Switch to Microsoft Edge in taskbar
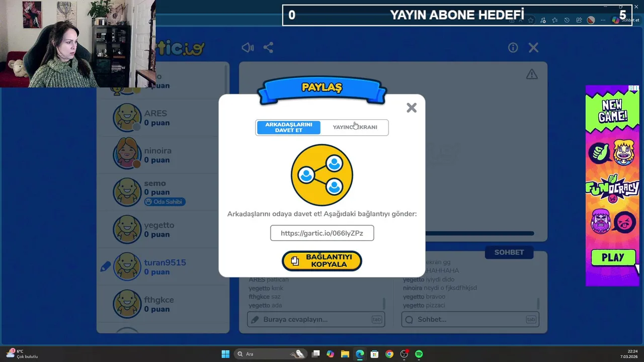This screenshot has height=362, width=644. 360,354
